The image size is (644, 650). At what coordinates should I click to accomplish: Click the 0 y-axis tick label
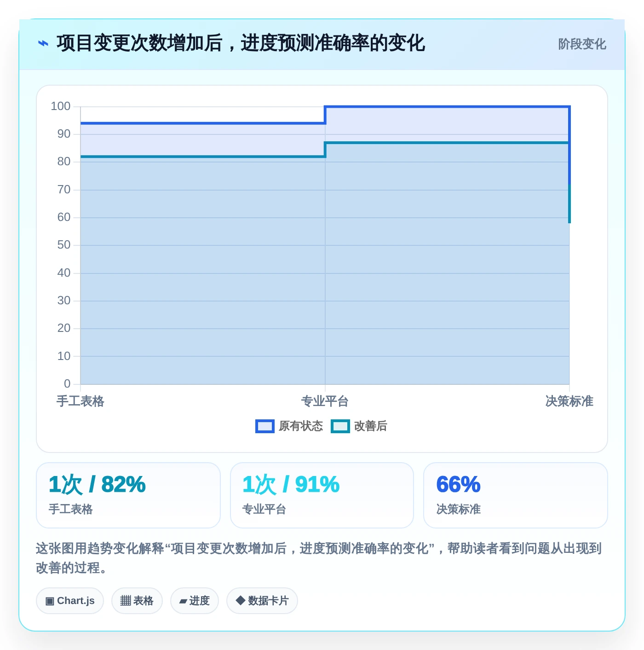67,383
